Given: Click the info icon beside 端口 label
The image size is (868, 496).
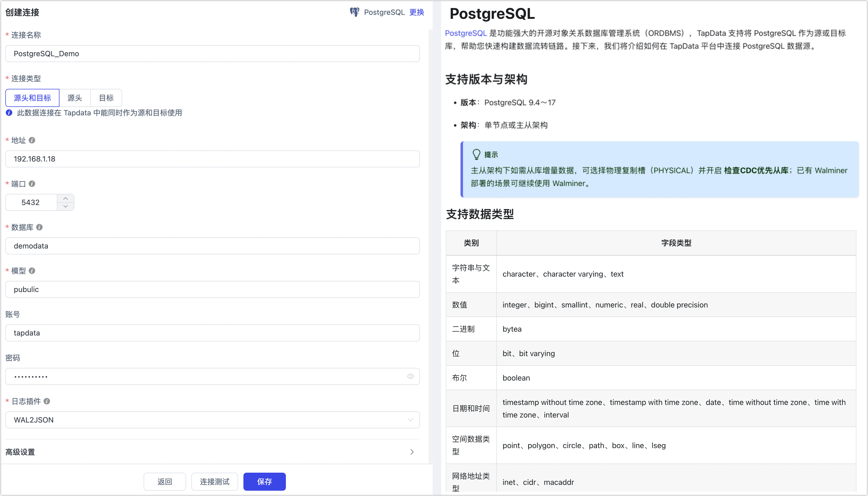Looking at the screenshot, I should [32, 184].
